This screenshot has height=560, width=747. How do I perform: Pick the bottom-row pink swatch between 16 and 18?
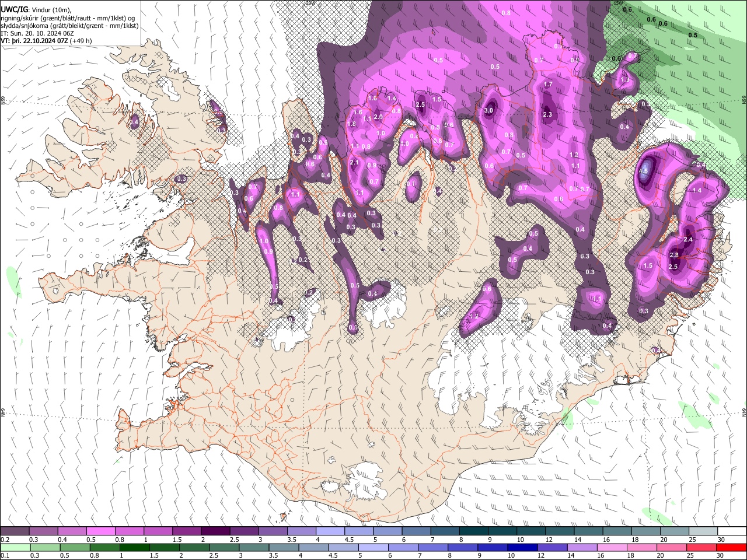(x=612, y=548)
